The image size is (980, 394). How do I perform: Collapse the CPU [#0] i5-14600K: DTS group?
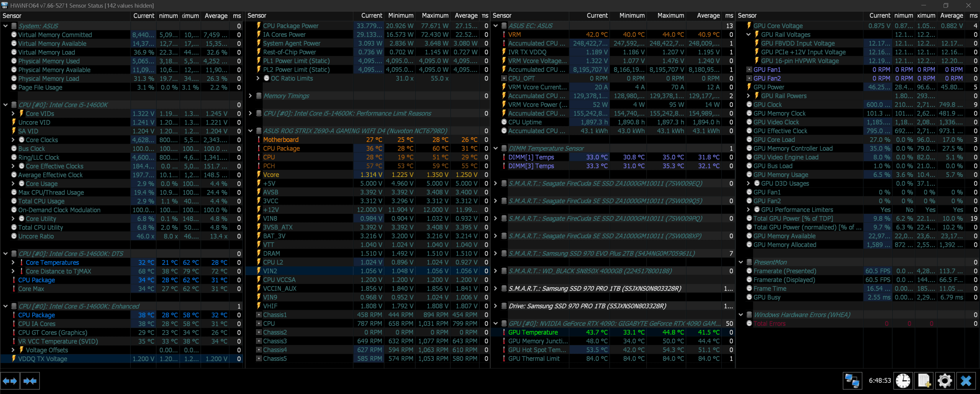click(x=5, y=254)
